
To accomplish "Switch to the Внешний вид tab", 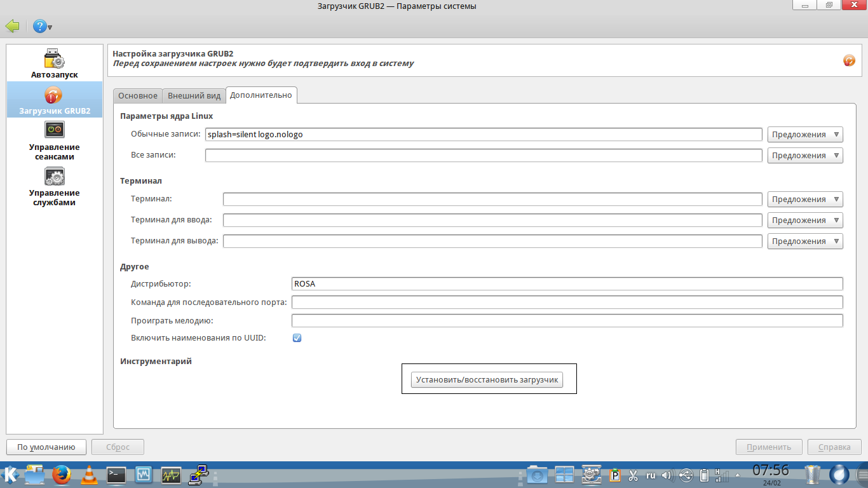I will (194, 96).
